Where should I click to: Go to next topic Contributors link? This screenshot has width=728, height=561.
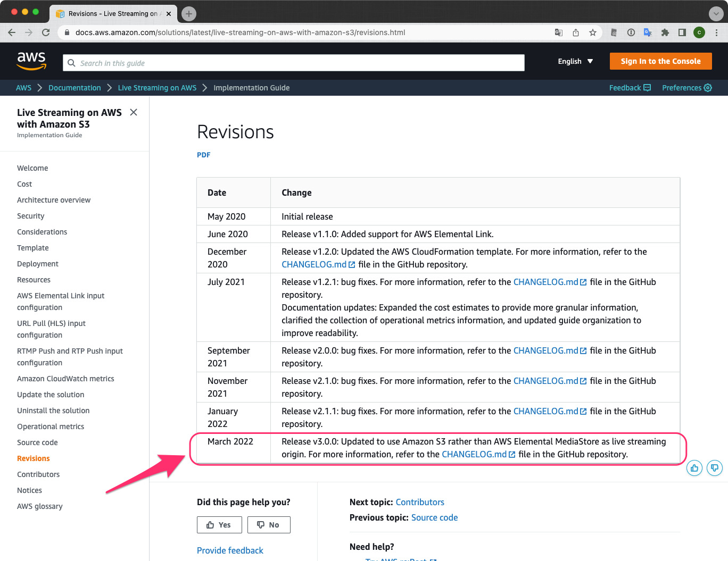click(420, 502)
